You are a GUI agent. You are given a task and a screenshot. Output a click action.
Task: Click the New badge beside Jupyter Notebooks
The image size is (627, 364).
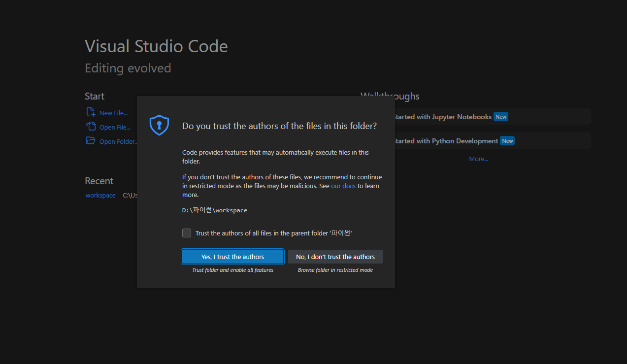[501, 117]
